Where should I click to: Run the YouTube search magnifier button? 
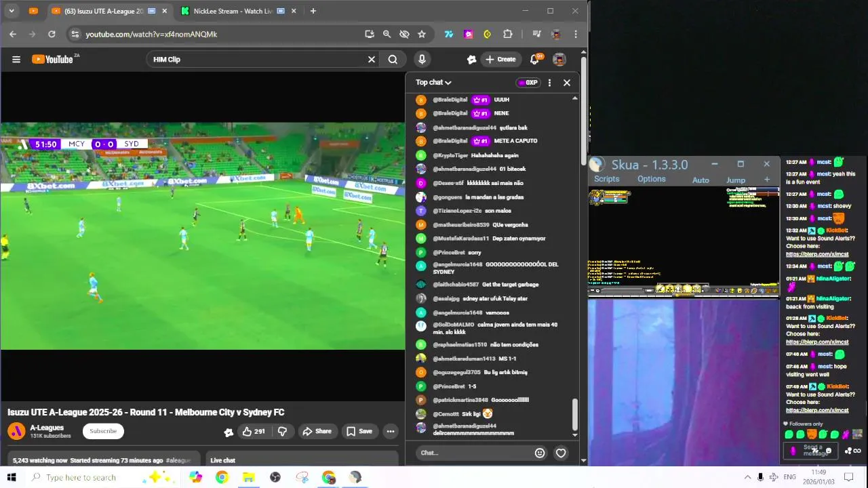click(393, 60)
